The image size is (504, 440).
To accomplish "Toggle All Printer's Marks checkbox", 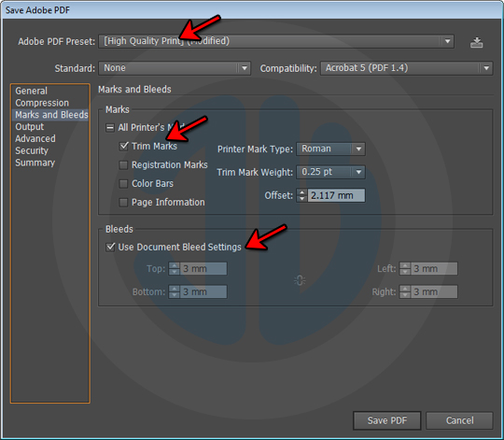I will tap(110, 128).
